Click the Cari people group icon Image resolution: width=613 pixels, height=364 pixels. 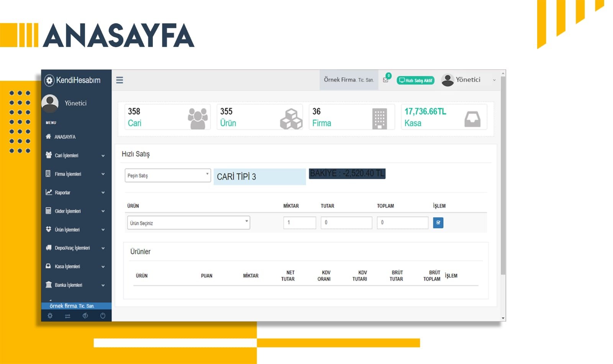(198, 118)
